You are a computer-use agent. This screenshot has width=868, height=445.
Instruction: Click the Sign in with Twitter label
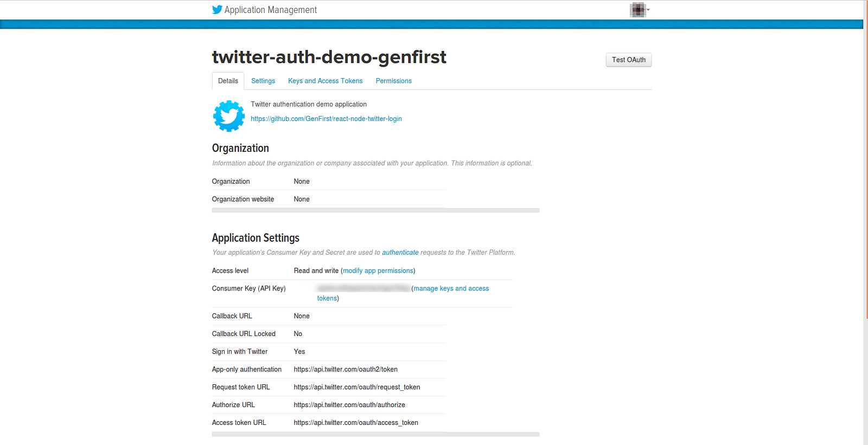coord(240,352)
